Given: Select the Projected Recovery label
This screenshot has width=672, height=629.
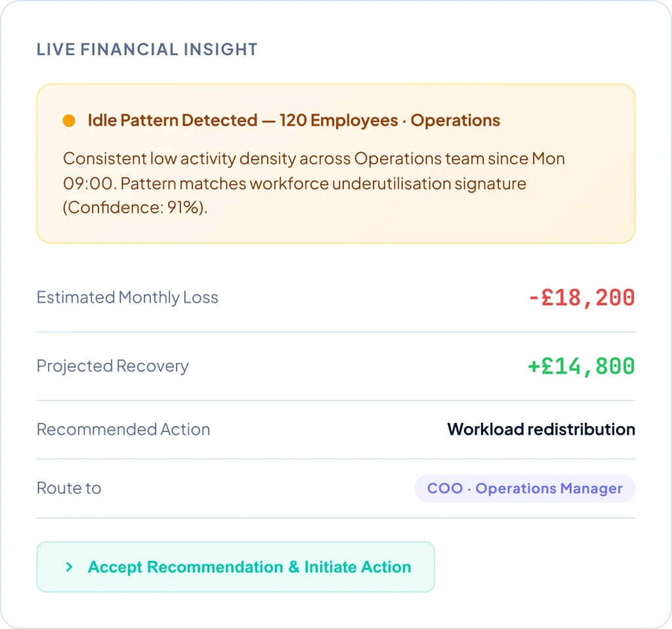Looking at the screenshot, I should (112, 366).
